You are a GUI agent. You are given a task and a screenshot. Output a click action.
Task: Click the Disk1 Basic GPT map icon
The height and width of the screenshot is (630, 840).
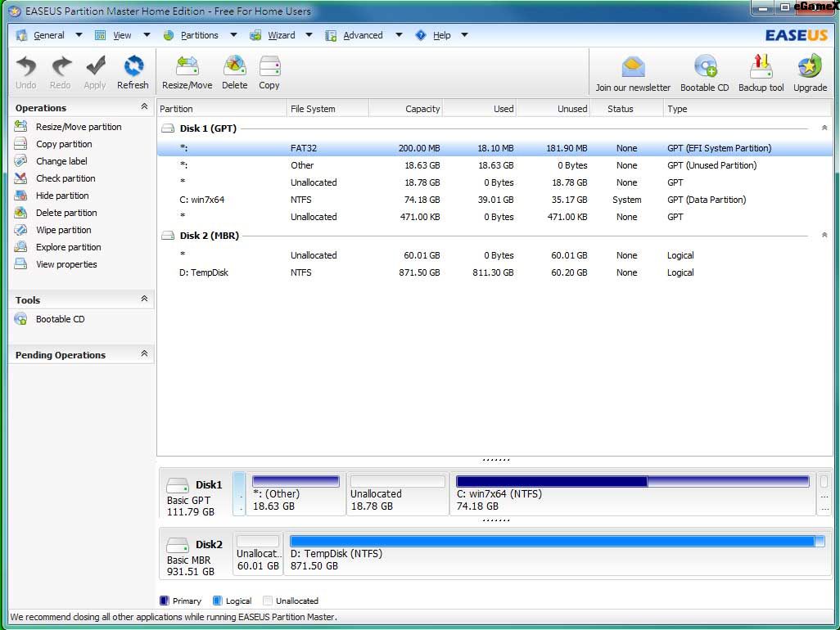coord(178,485)
